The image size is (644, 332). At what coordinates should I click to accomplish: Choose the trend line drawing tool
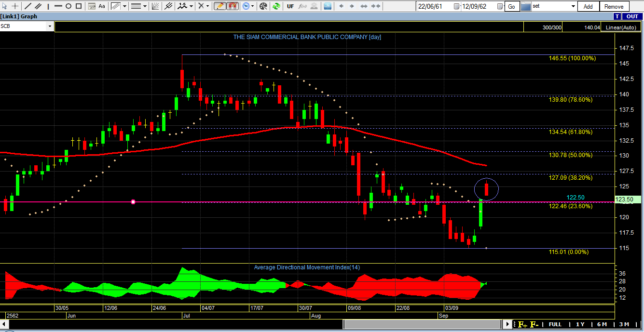(27, 6)
